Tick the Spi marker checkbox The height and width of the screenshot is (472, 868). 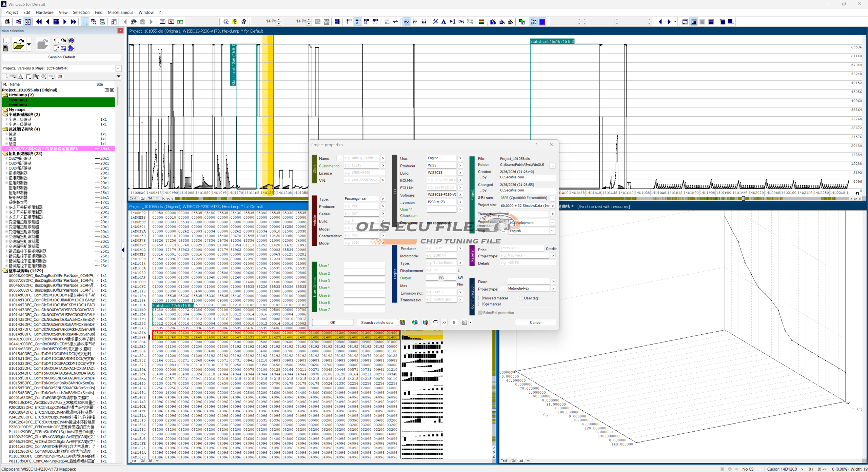(480, 304)
